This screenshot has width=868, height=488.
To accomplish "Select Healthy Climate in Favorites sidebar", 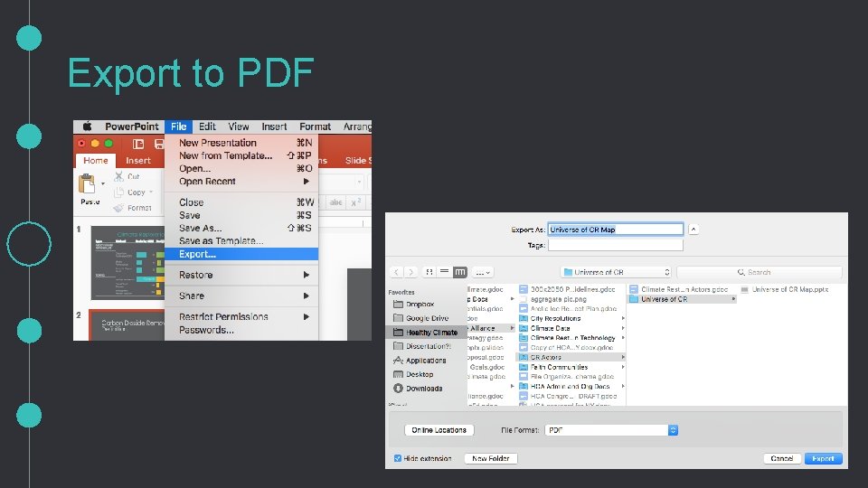I will 426,332.
